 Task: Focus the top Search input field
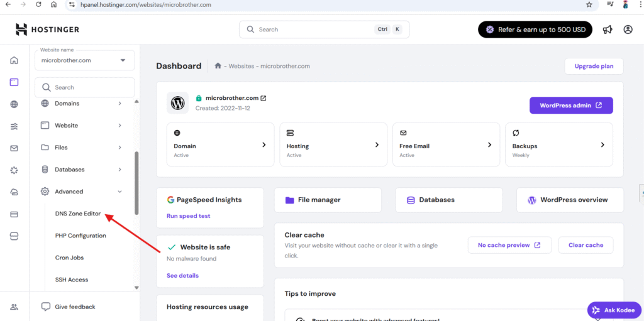pos(314,30)
